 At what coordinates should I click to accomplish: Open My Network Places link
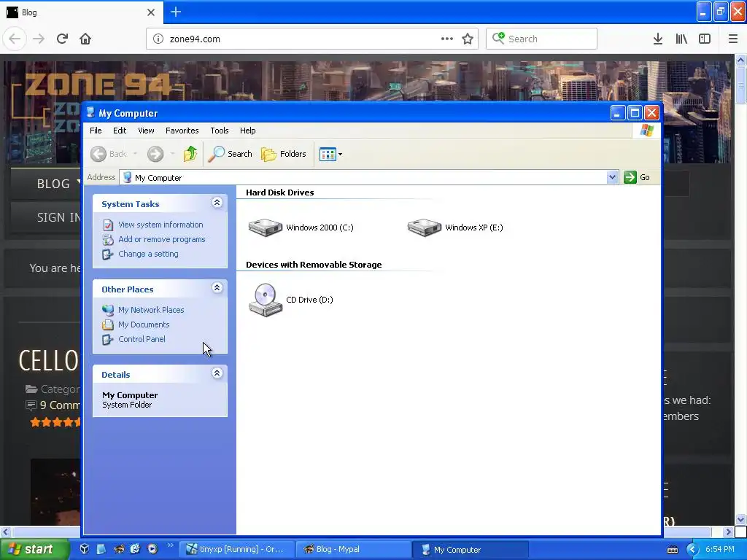[151, 310]
